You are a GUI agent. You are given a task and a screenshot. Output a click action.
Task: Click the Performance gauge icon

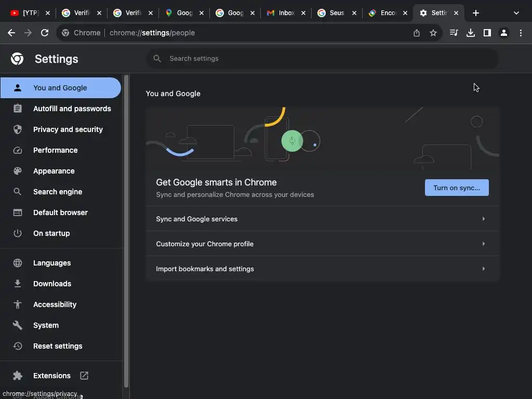[x=18, y=150]
